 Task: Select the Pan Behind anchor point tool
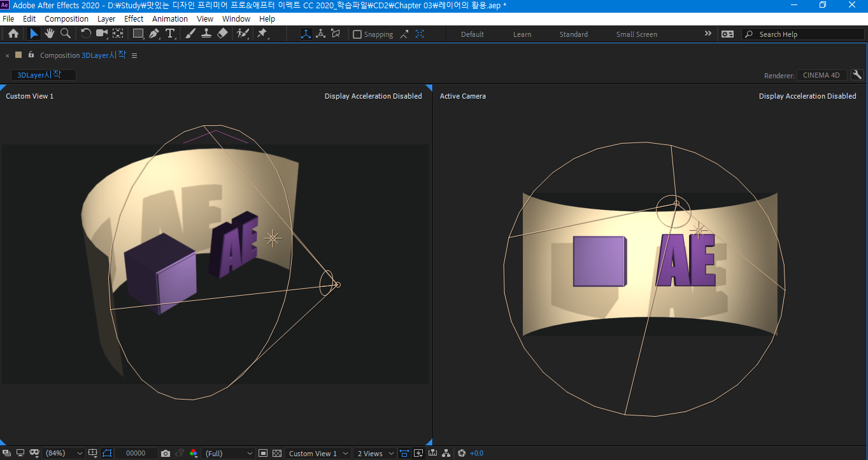[x=118, y=34]
